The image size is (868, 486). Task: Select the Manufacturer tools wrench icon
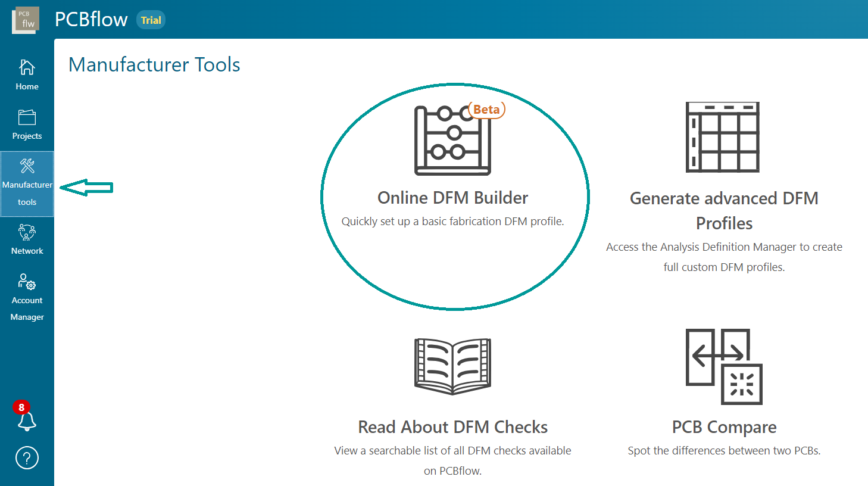(x=27, y=166)
